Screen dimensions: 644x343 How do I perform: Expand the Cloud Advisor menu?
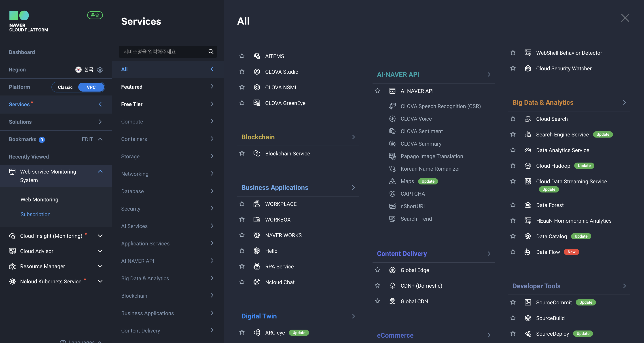point(100,251)
